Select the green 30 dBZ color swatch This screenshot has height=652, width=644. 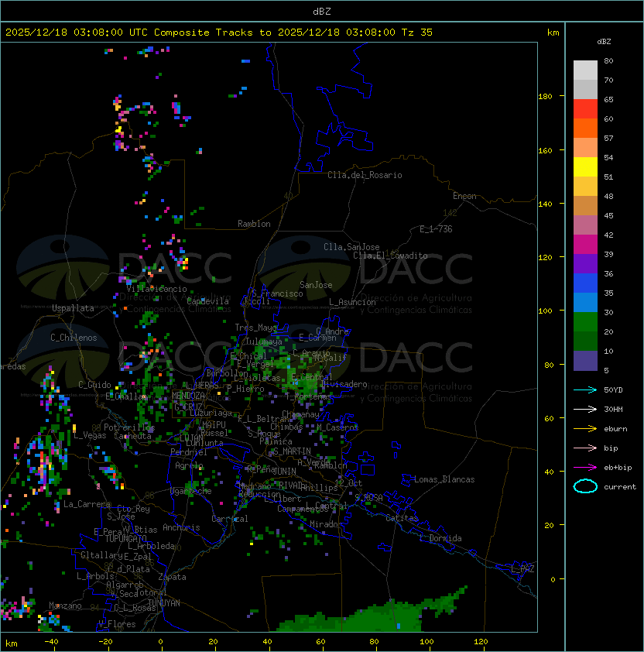(585, 322)
